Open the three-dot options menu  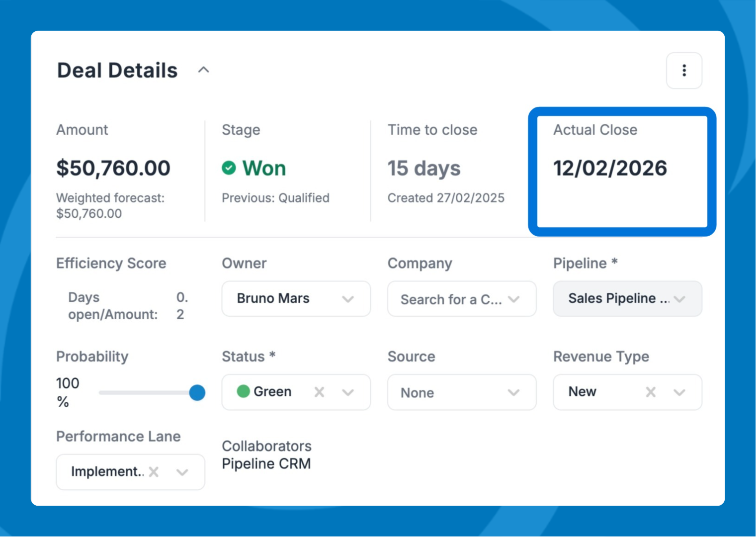click(684, 71)
